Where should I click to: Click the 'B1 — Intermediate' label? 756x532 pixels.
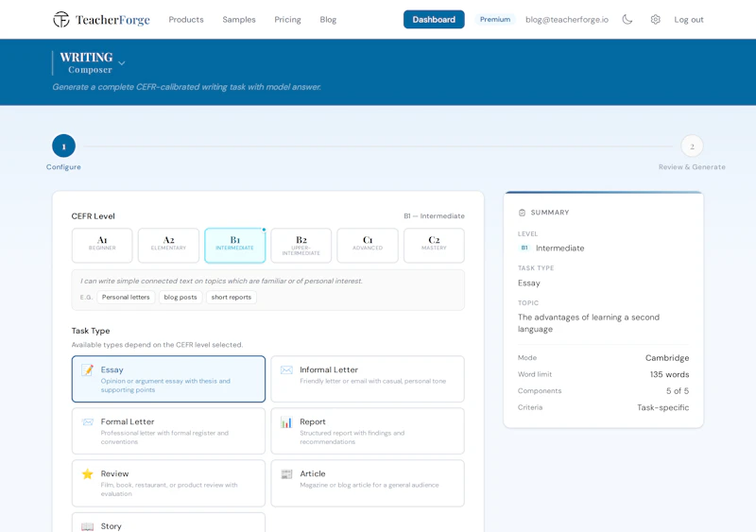click(x=434, y=216)
